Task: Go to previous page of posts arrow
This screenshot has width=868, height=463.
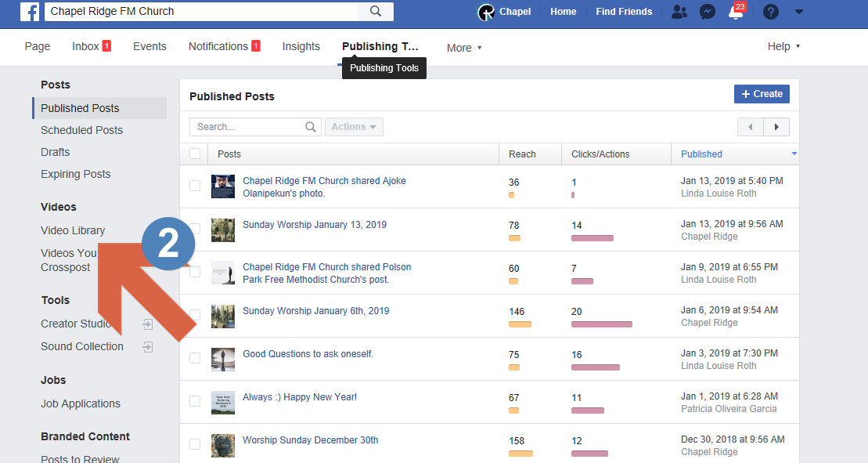Action: [751, 127]
